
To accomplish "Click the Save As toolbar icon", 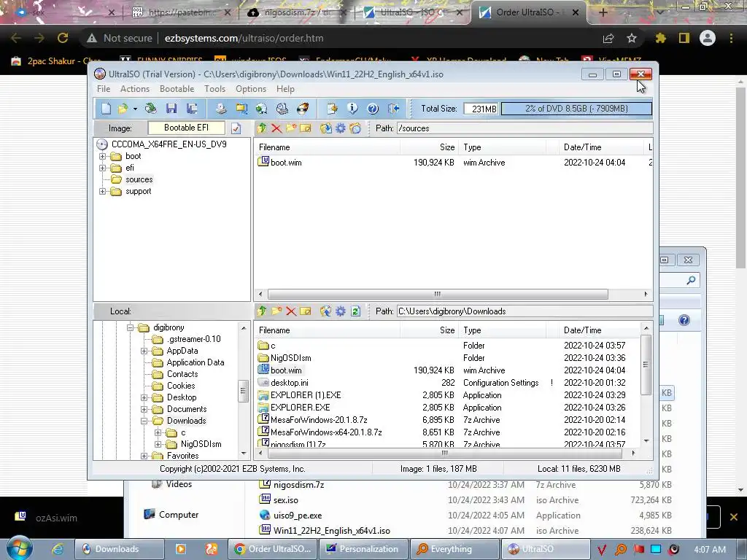I will [x=192, y=109].
